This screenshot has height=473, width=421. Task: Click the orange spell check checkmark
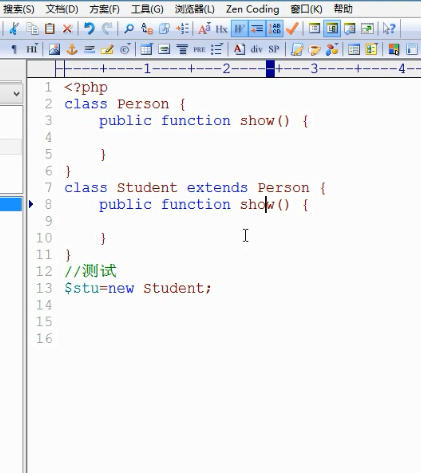coord(292,29)
